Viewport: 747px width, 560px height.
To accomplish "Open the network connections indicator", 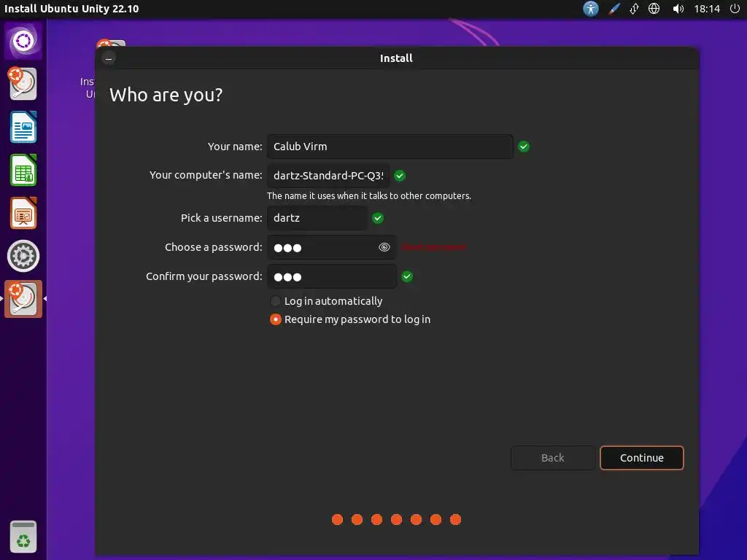I will point(634,9).
